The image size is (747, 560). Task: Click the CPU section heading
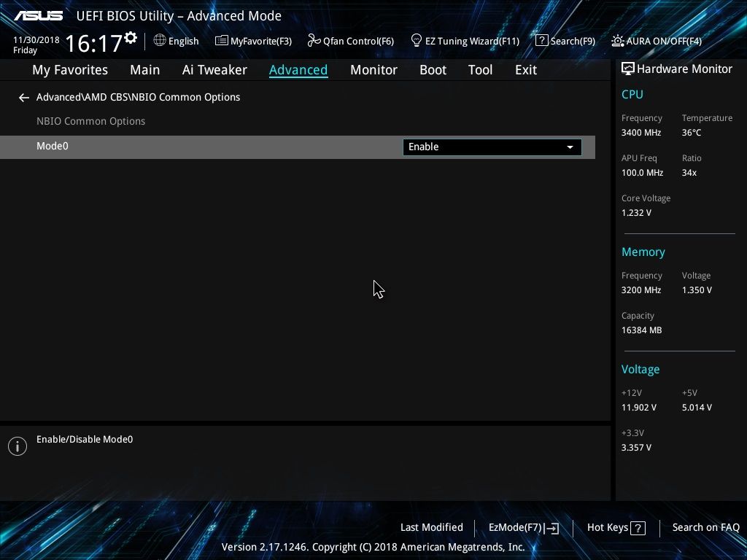[632, 94]
